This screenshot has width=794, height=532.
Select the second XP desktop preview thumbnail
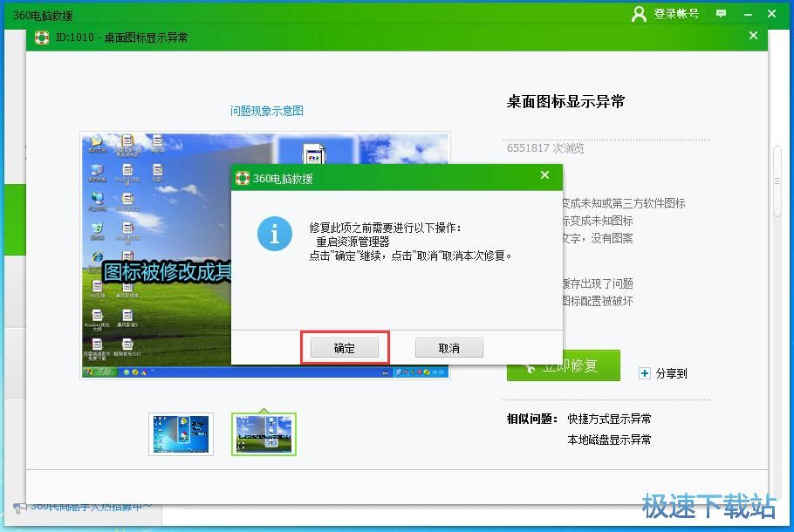click(264, 434)
